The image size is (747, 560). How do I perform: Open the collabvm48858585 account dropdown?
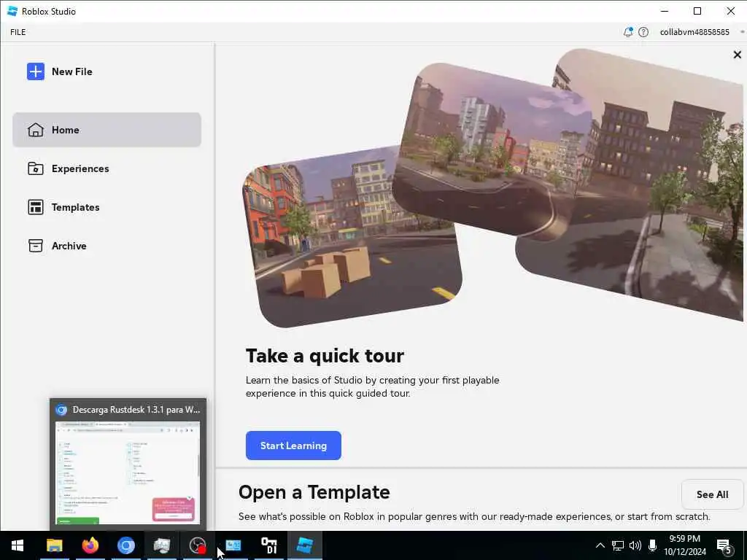point(701,32)
